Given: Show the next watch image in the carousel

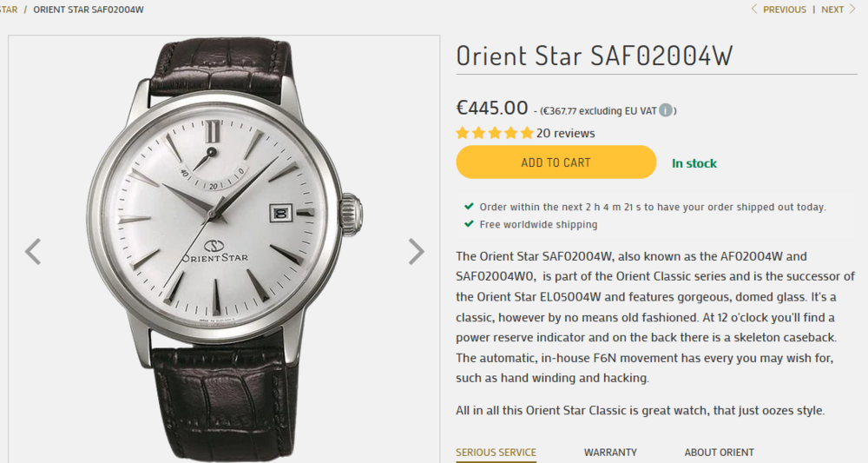Looking at the screenshot, I should point(417,252).
